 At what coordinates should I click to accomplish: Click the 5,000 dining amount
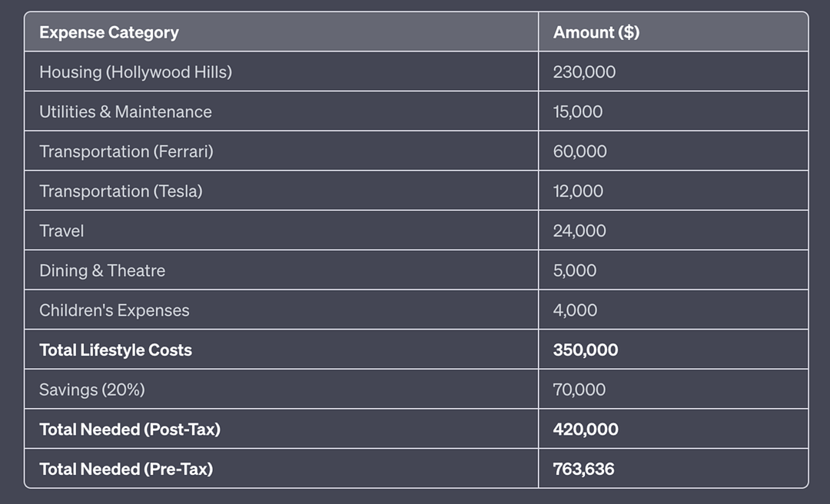click(x=575, y=271)
